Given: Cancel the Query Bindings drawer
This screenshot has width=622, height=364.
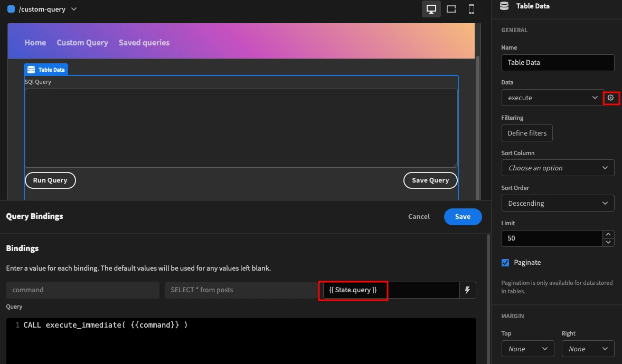Looking at the screenshot, I should click(x=419, y=216).
